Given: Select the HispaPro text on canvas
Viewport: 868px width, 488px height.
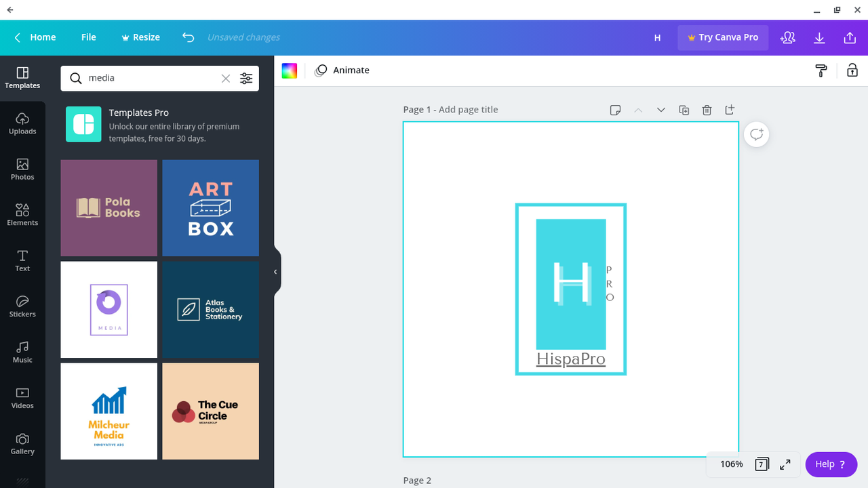Looking at the screenshot, I should [571, 359].
